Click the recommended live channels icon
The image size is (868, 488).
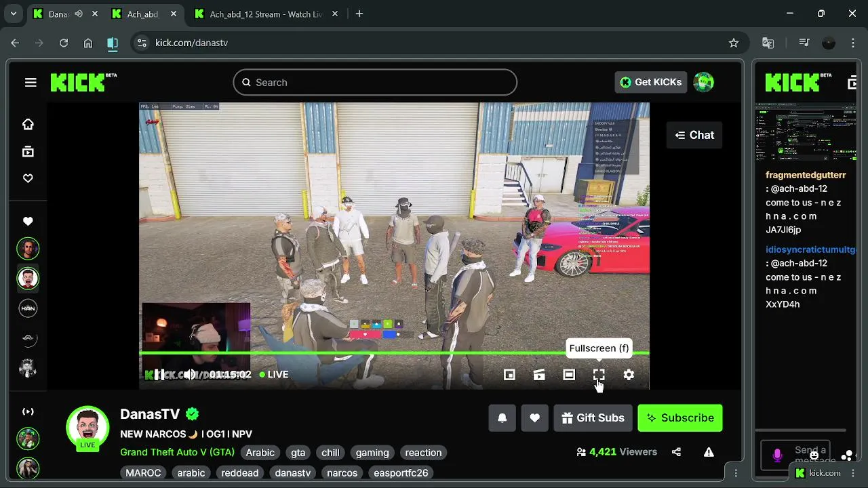pos(28,411)
